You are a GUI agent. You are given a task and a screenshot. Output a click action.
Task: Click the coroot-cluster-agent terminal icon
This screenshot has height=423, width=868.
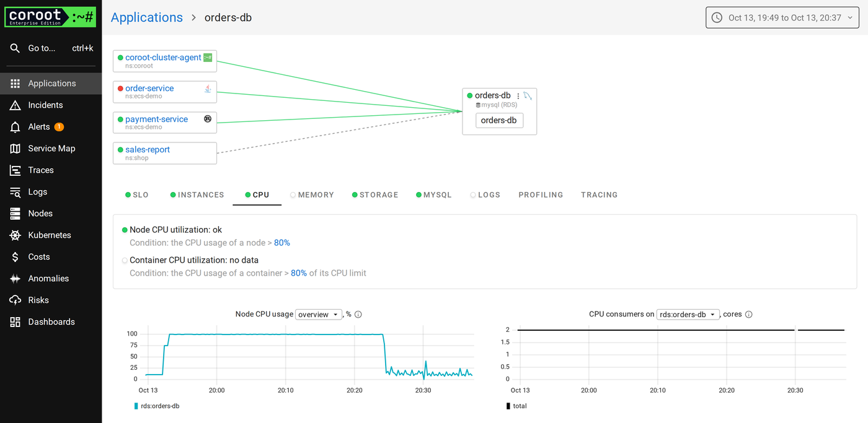[208, 58]
